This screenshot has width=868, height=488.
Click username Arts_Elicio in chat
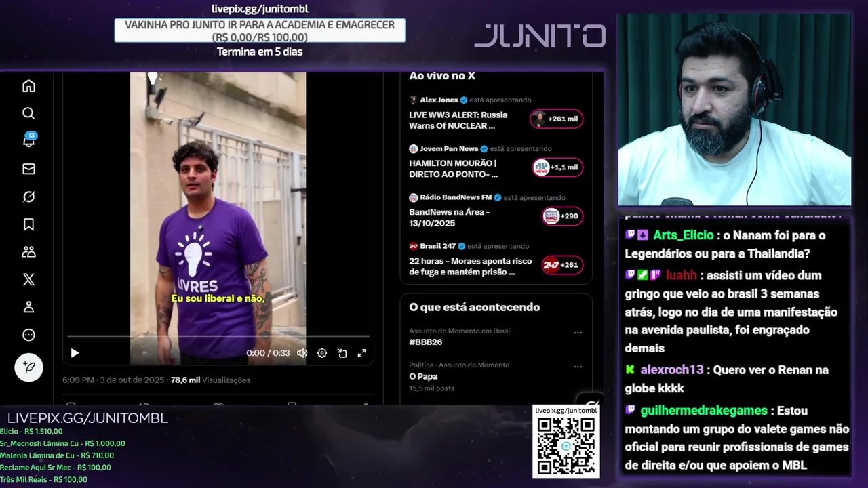click(x=683, y=235)
